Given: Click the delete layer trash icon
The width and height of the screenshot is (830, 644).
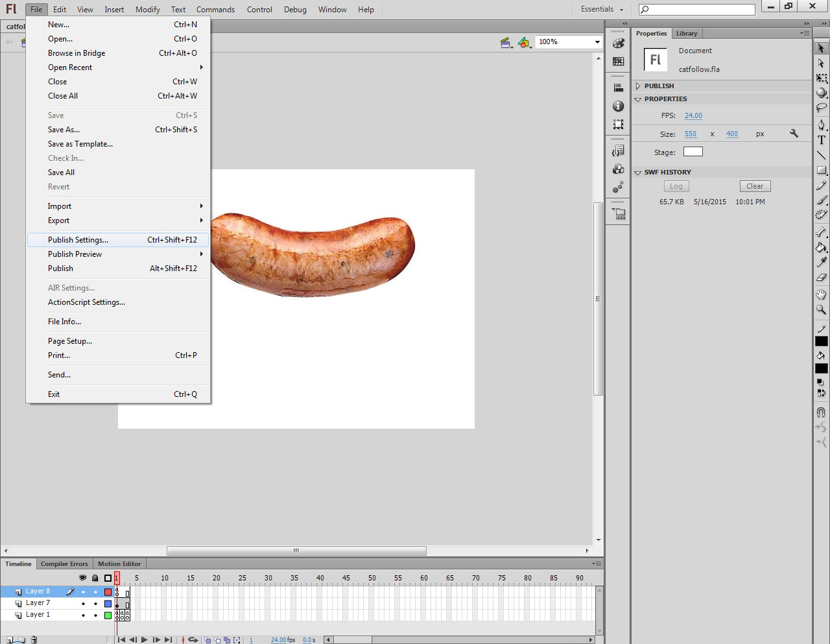Looking at the screenshot, I should 34,639.
